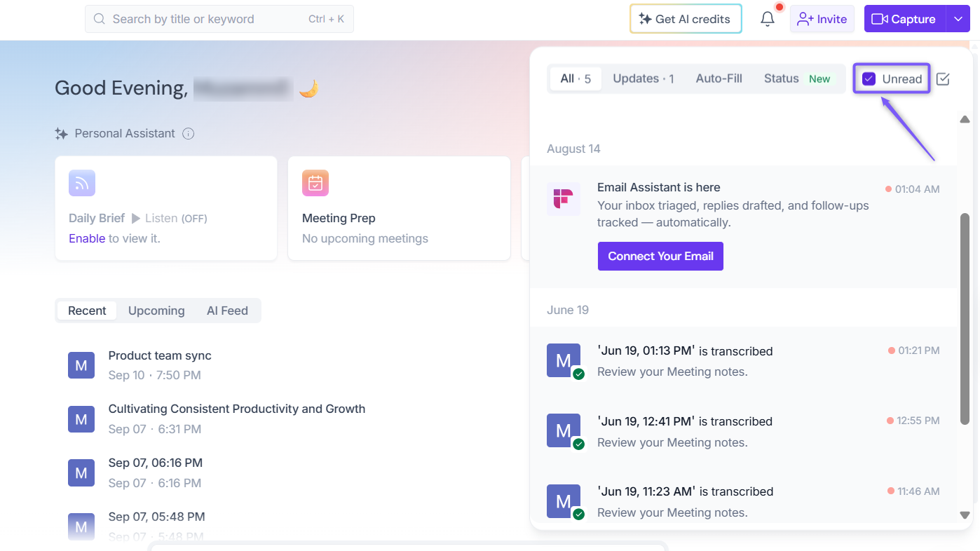Click the Daily Brief feed icon

point(82,183)
